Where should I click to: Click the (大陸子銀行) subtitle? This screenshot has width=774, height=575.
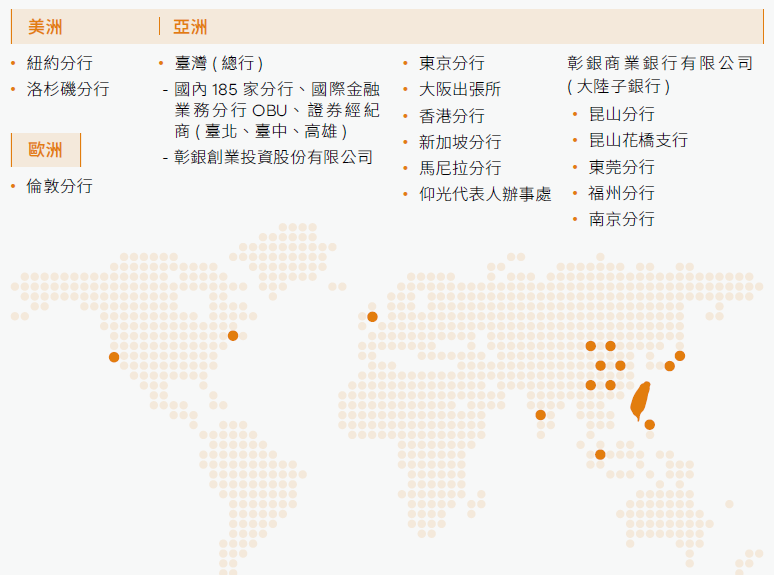(x=619, y=86)
